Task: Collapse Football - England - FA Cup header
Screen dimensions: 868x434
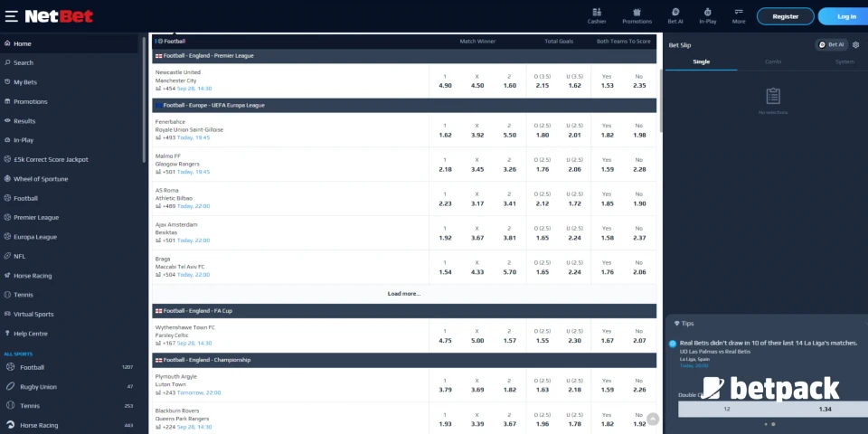Action: (404, 311)
